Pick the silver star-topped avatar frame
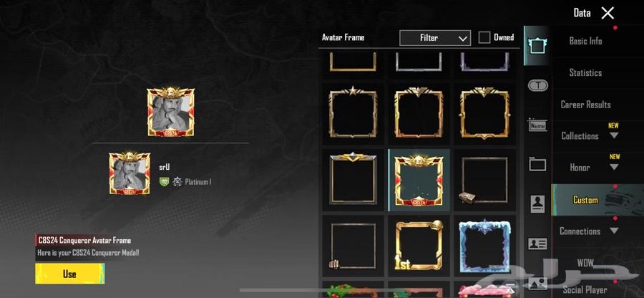 pos(353,112)
